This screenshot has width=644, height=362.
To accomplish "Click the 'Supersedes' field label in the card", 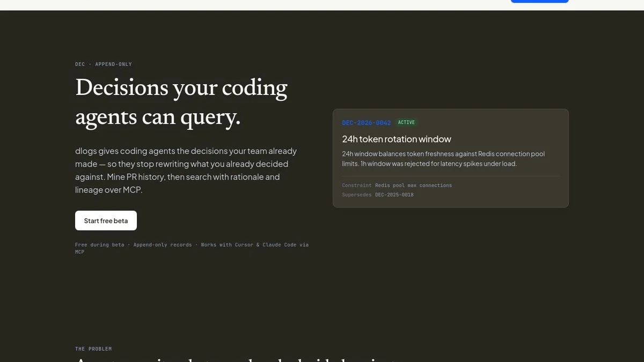I will tap(357, 195).
